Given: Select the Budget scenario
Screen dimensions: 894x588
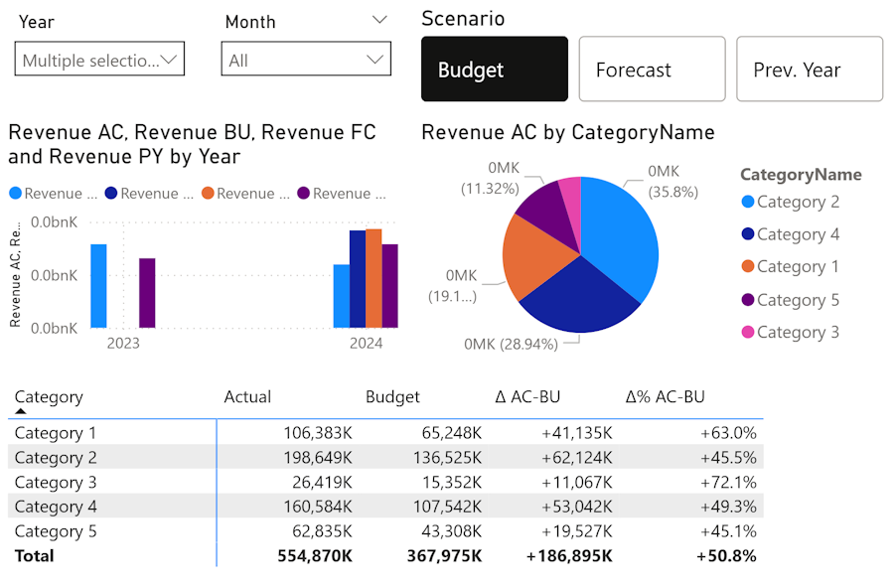Looking at the screenshot, I should (x=495, y=70).
